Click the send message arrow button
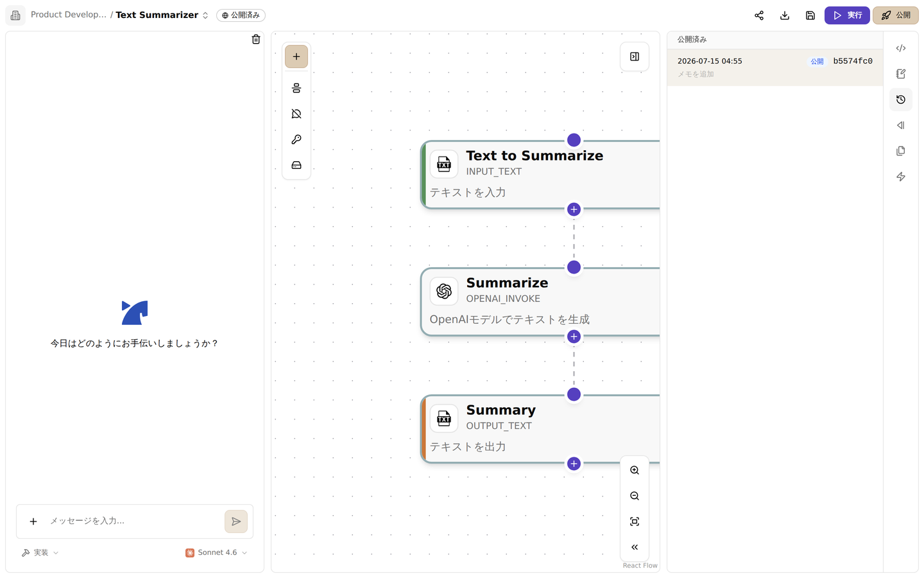 236,521
